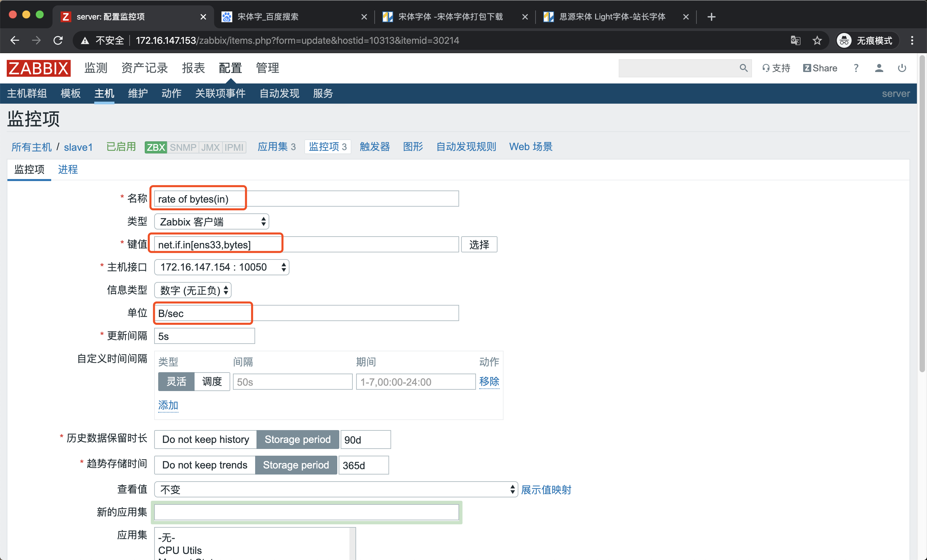Viewport: 927px width, 560px height.
Task: Open the 信息类型 dropdown
Action: click(x=193, y=290)
